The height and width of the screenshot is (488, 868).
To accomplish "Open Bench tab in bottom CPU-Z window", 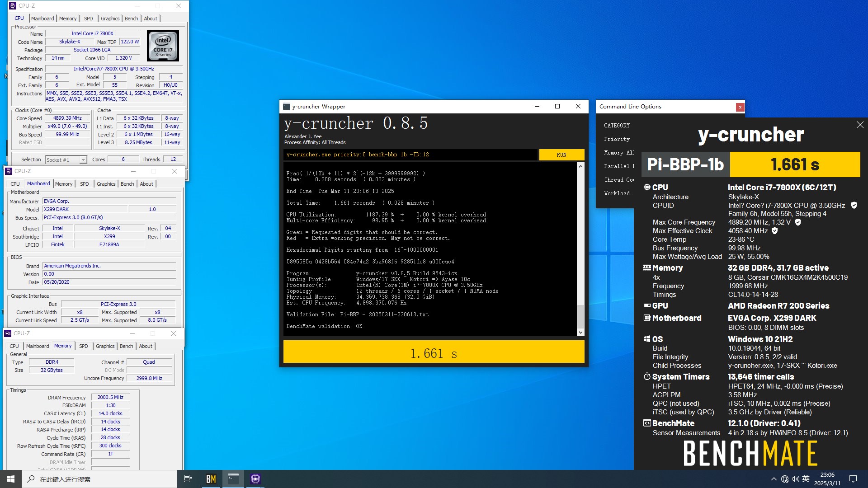I will 127,346.
